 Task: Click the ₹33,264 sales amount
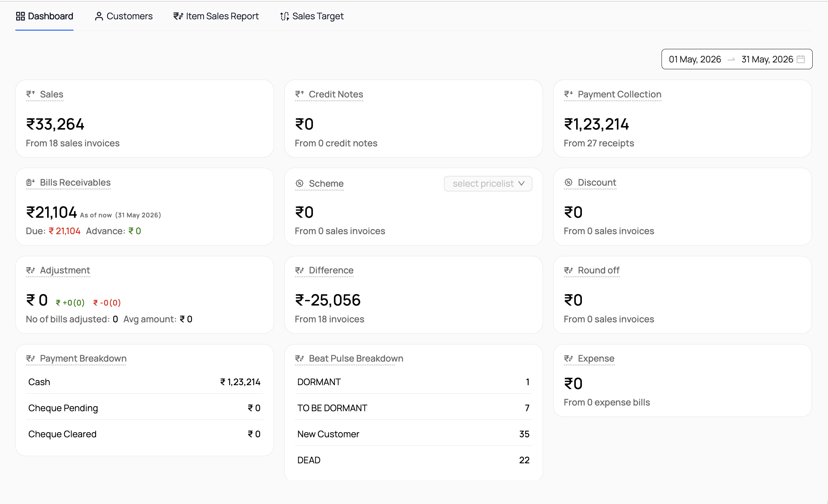tap(55, 124)
